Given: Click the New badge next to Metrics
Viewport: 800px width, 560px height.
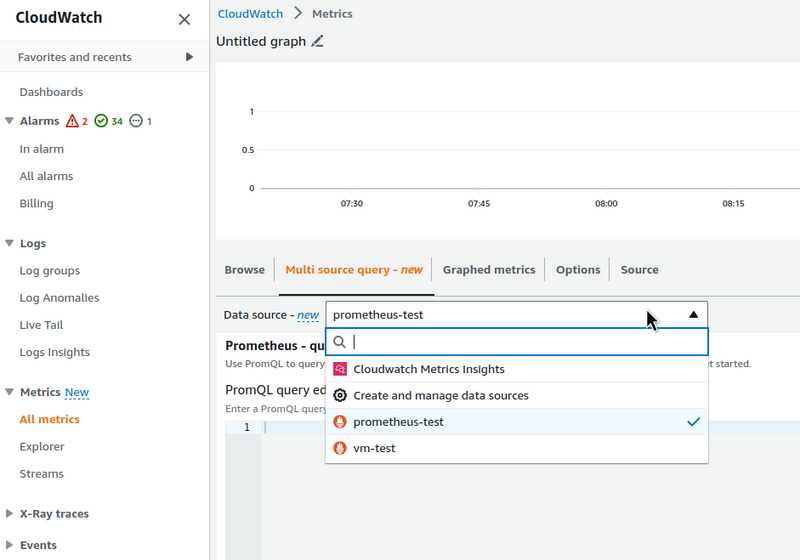Looking at the screenshot, I should tap(77, 392).
